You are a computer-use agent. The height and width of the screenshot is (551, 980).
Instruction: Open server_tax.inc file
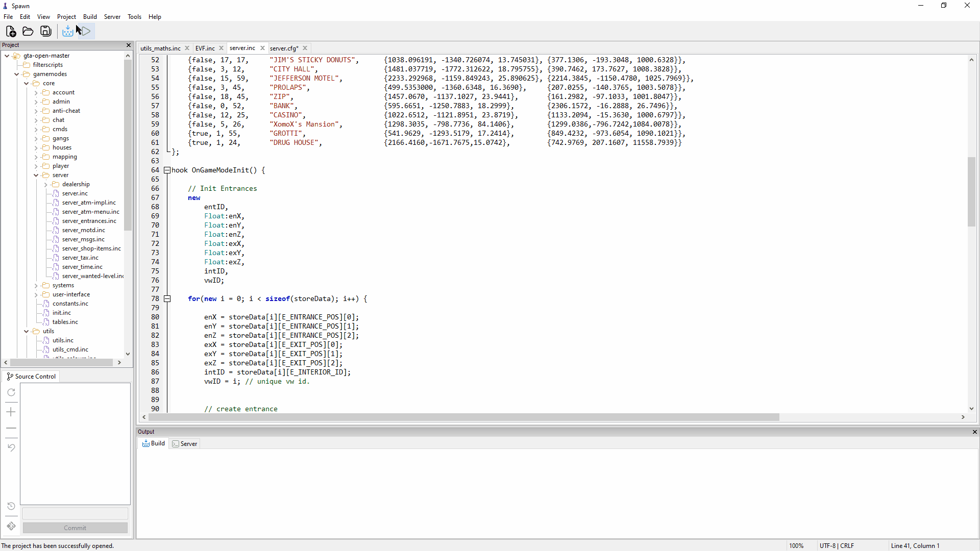80,258
